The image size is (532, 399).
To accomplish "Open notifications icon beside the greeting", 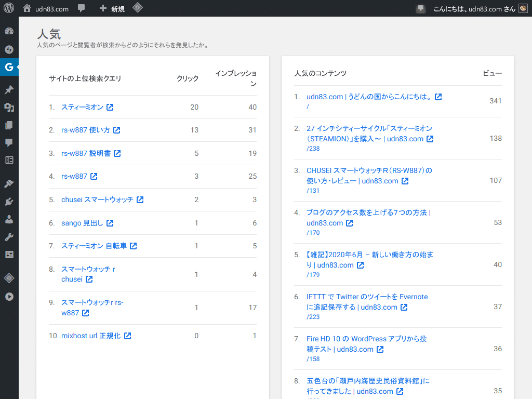I will point(421,9).
